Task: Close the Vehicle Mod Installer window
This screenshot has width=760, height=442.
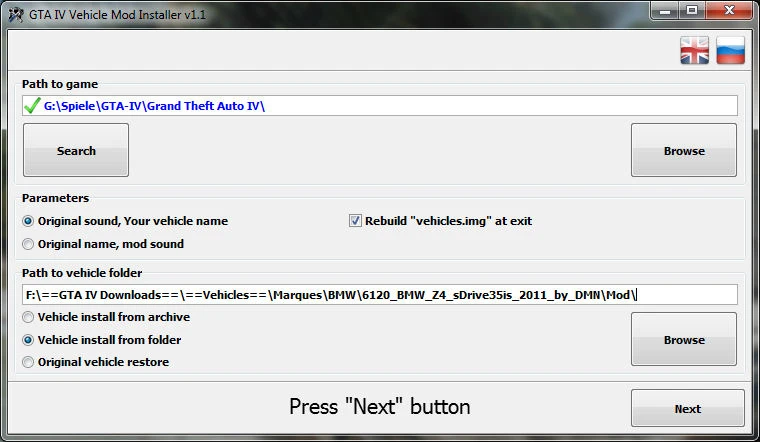Action: pyautogui.click(x=729, y=11)
